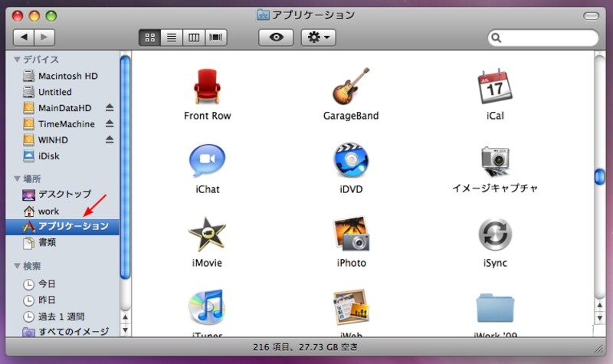613x364 pixels.
Task: Click the main pane scroll down arrow
Action: click(599, 318)
